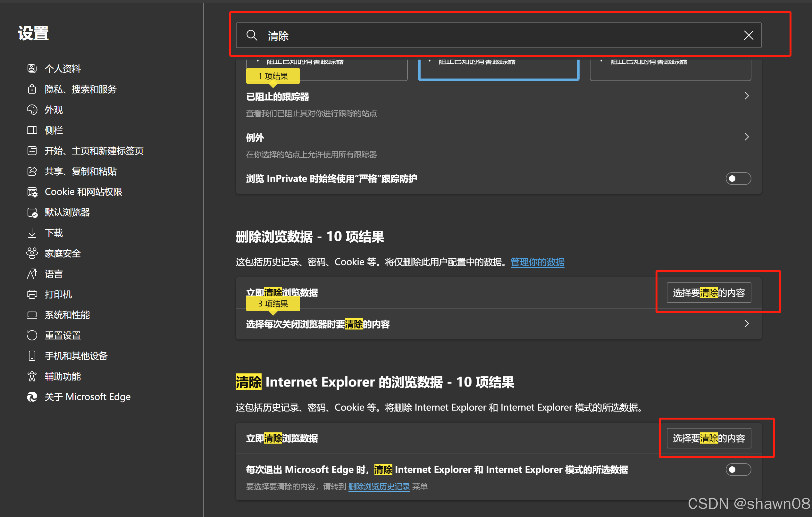Click the magnifier icon in search box

tap(252, 35)
